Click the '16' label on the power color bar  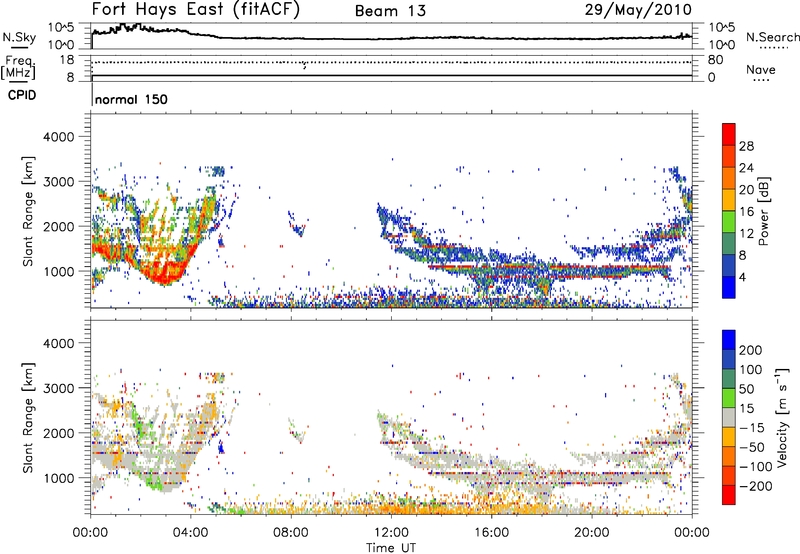(x=746, y=212)
